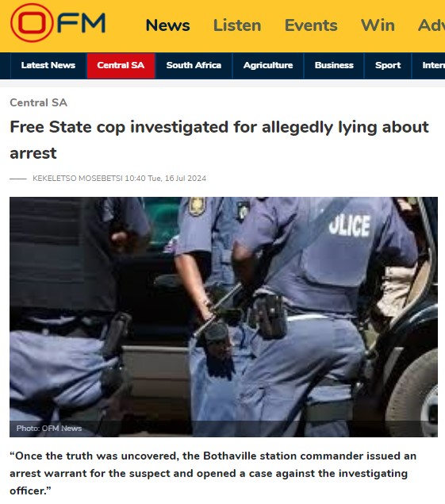Select the Central SA tab
Screen dimensions: 445x504
121,66
